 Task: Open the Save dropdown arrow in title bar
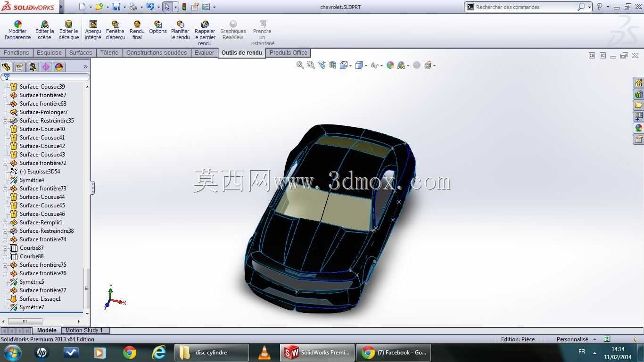pyautogui.click(x=124, y=7)
